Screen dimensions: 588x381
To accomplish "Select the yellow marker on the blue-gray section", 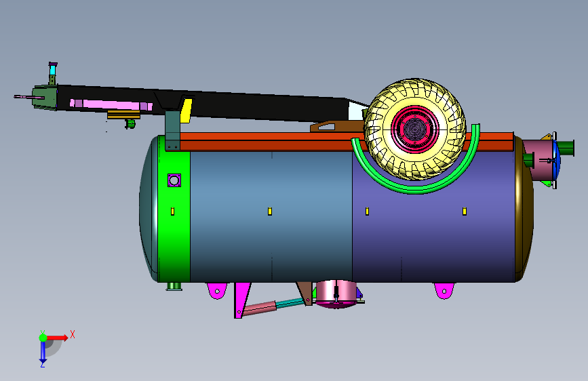I will pos(270,212).
